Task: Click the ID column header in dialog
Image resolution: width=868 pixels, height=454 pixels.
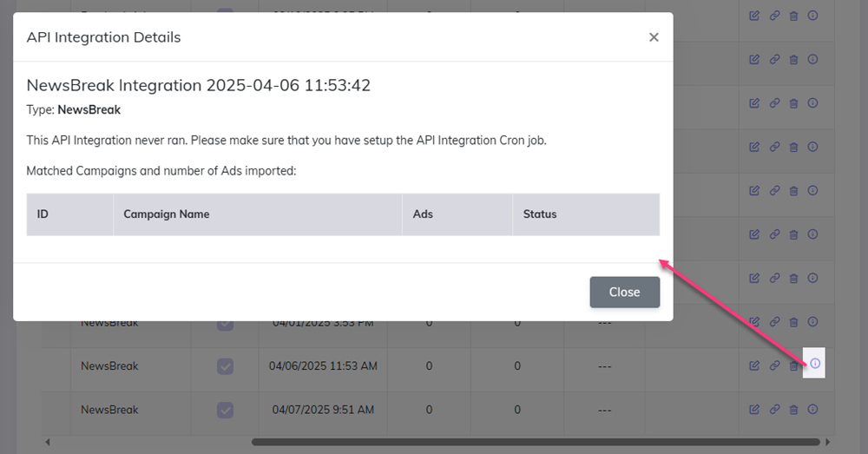Action: click(x=69, y=214)
